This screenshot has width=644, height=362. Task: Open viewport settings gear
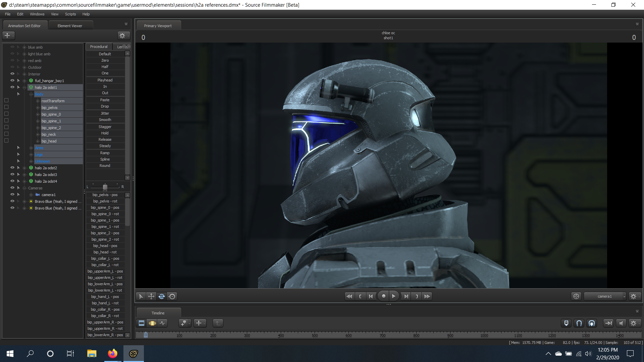(634, 296)
